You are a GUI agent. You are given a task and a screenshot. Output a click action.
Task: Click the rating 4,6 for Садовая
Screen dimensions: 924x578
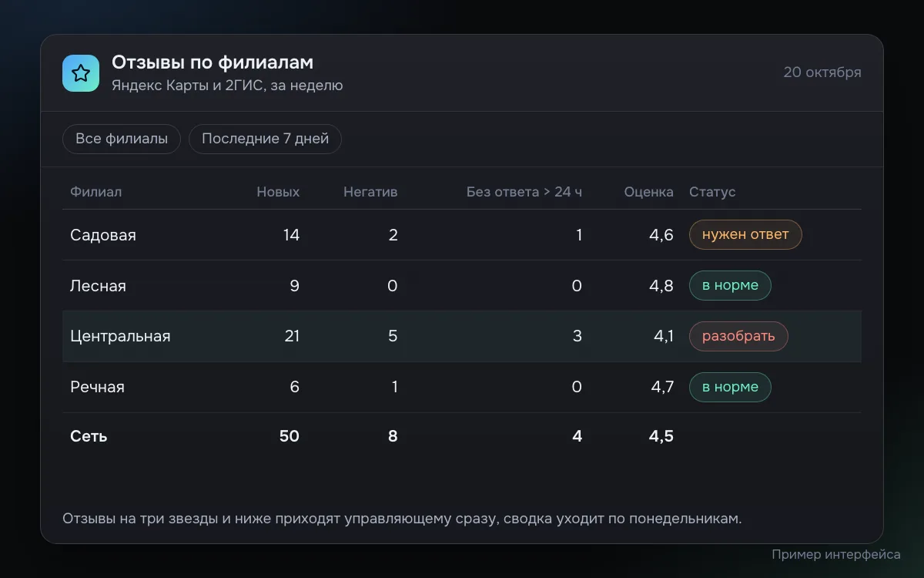(661, 235)
